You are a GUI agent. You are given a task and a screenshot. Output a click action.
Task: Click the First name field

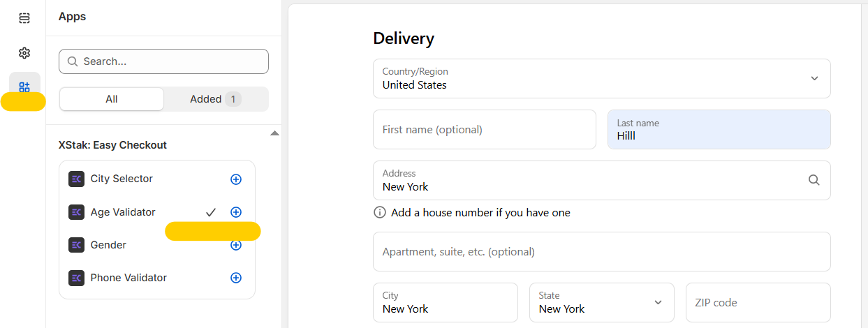[484, 129]
